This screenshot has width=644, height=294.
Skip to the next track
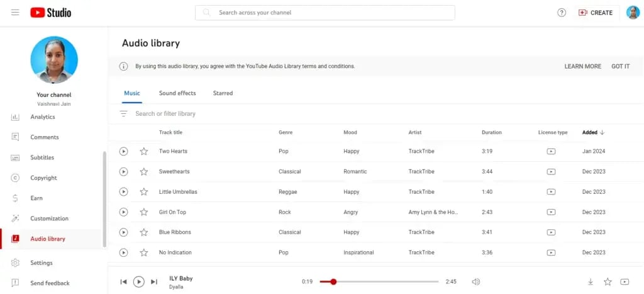[154, 282]
